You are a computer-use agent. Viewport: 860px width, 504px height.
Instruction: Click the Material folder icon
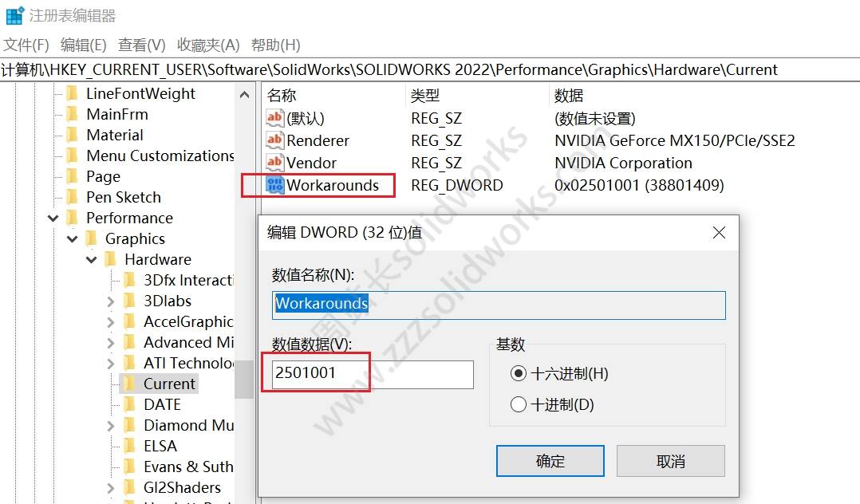coord(72,135)
